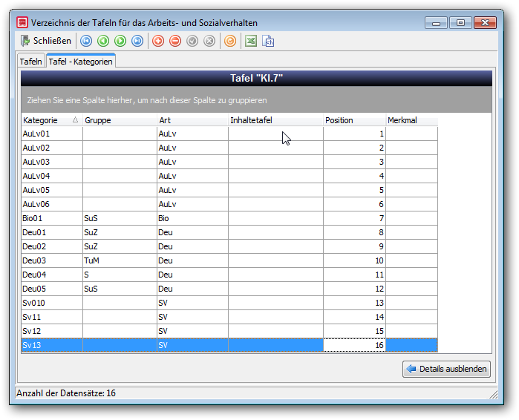Select the Bio01 category cell
Screen dimensions: 519x420
coord(52,218)
